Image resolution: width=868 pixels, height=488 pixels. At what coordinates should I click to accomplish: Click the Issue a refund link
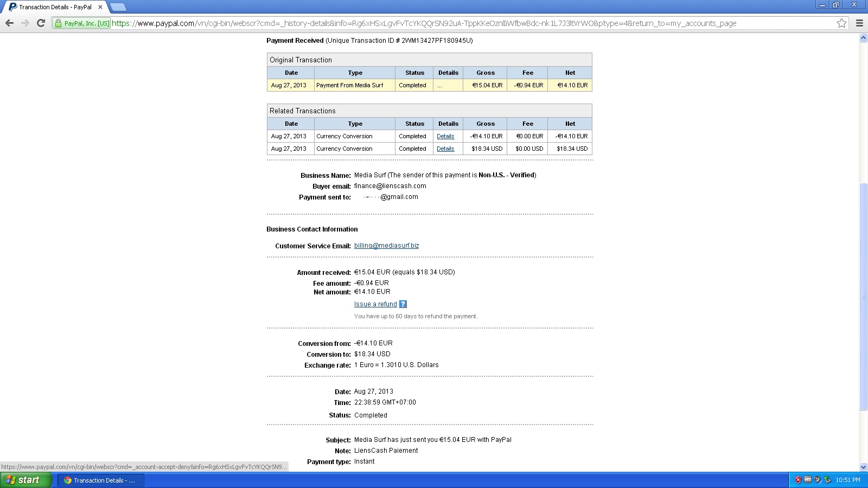click(x=375, y=304)
